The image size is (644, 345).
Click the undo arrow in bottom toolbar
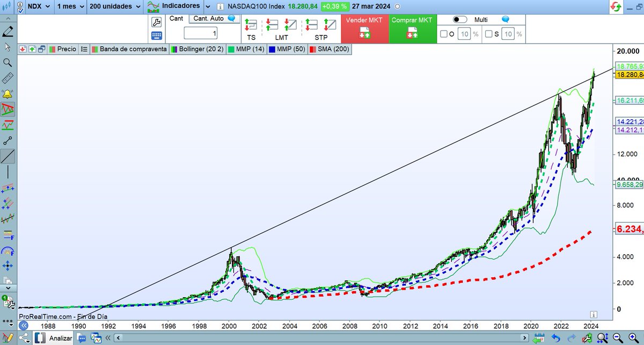[x=556, y=338]
